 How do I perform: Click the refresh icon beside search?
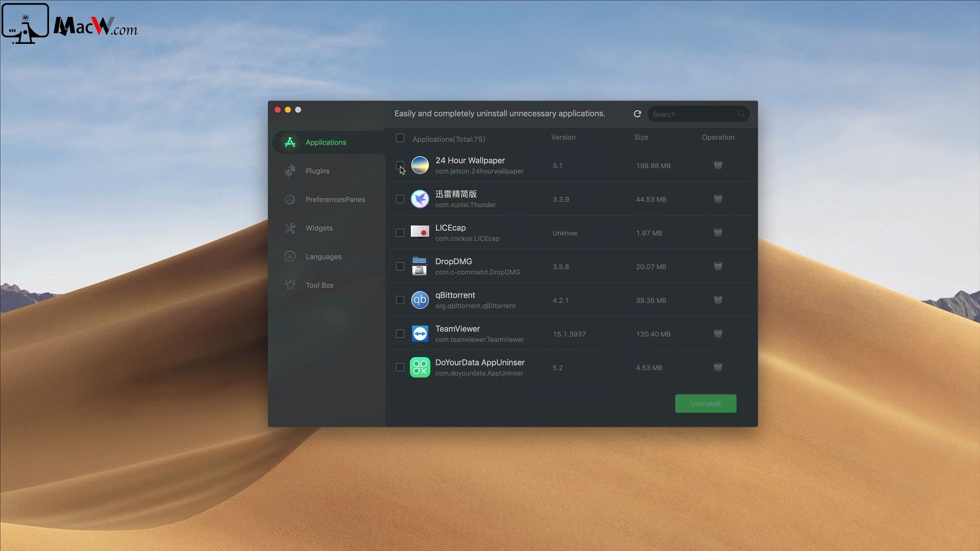637,114
